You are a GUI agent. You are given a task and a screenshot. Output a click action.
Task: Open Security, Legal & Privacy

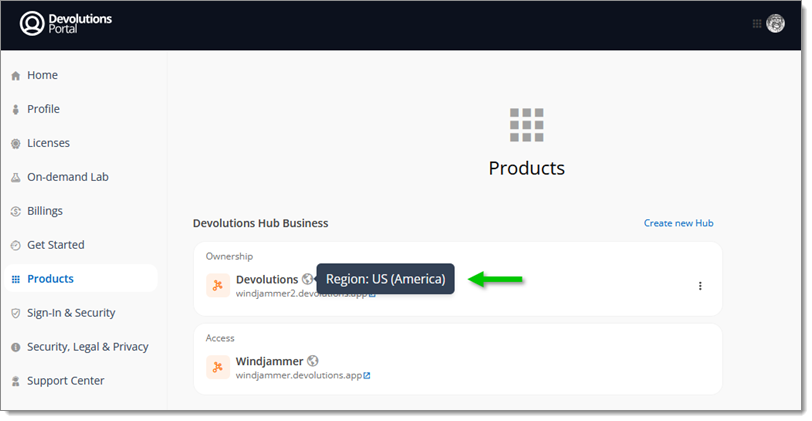87,347
